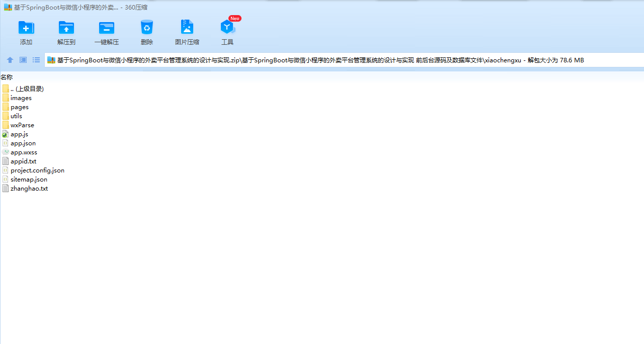The height and width of the screenshot is (344, 644).
Task: Select the 'pages' folder name
Action: point(20,107)
